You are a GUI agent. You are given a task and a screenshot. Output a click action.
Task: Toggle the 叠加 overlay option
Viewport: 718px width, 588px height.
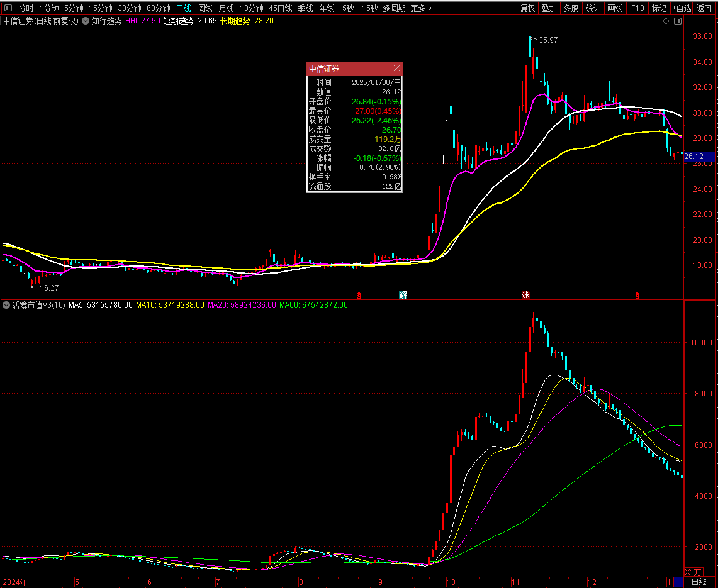coord(549,8)
